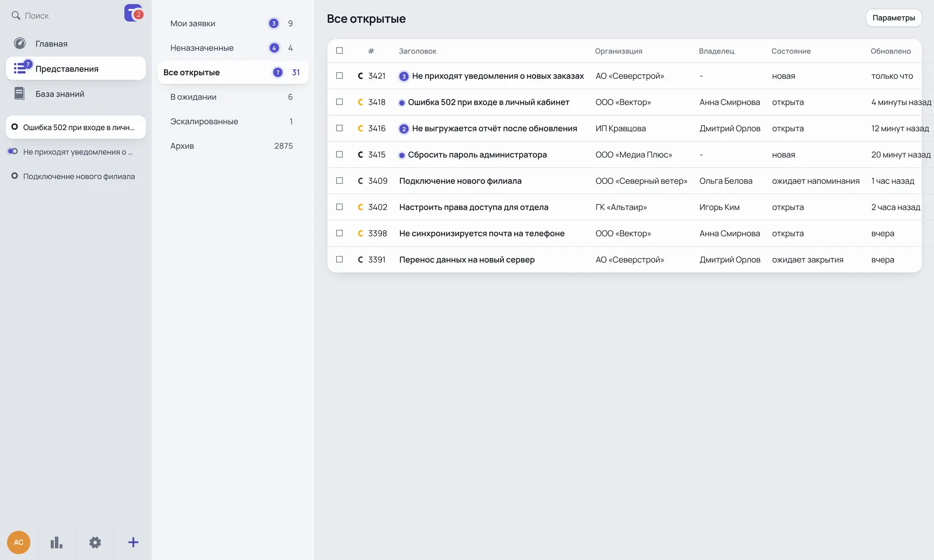The width and height of the screenshot is (934, 560).
Task: Open settings gear icon in bottom bar
Action: [95, 542]
